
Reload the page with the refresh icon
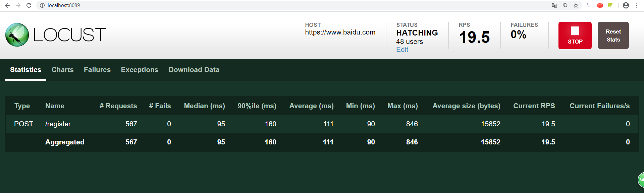[x=29, y=5]
